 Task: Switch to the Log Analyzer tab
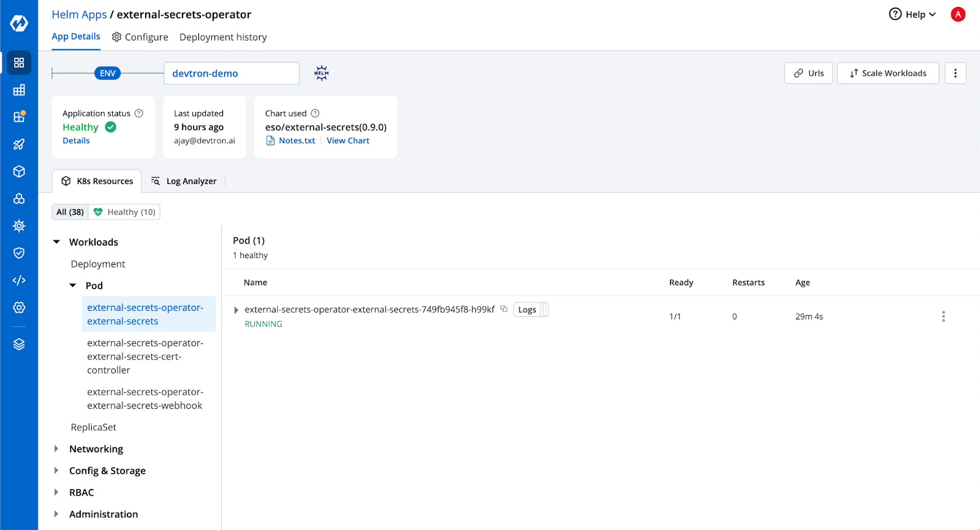pos(184,181)
